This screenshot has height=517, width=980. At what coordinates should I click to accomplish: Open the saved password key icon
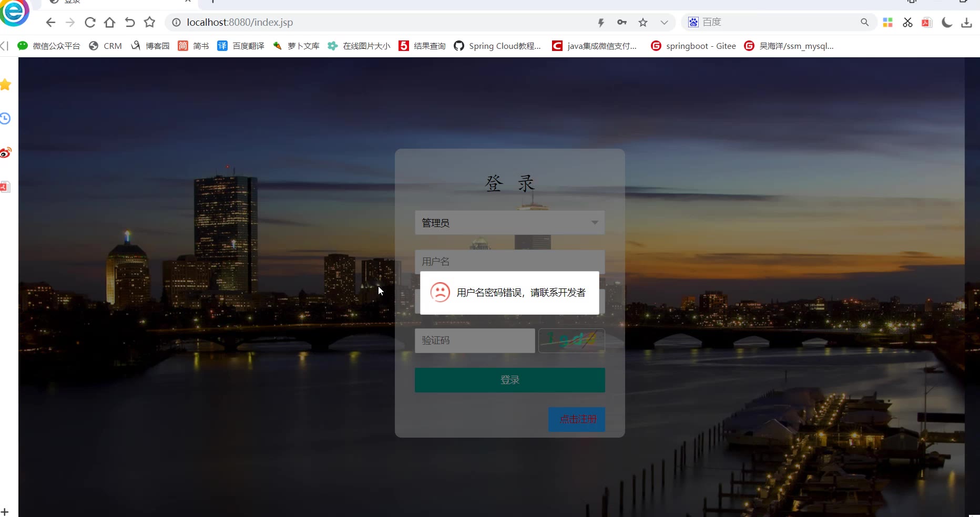(622, 22)
